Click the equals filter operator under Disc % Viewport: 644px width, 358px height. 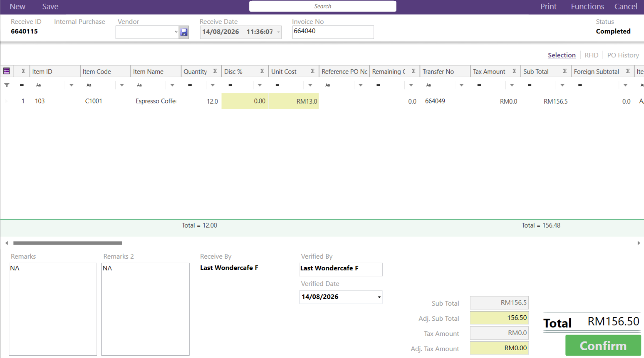pyautogui.click(x=230, y=85)
